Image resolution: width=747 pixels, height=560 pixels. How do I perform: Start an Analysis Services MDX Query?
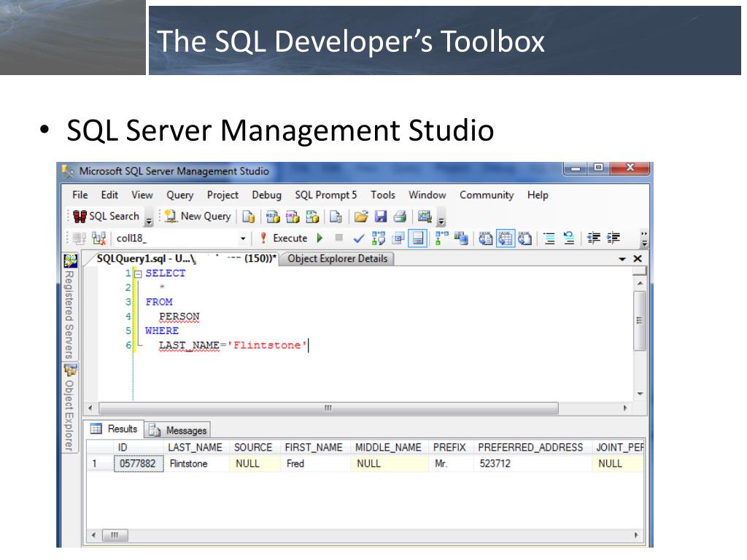click(273, 217)
